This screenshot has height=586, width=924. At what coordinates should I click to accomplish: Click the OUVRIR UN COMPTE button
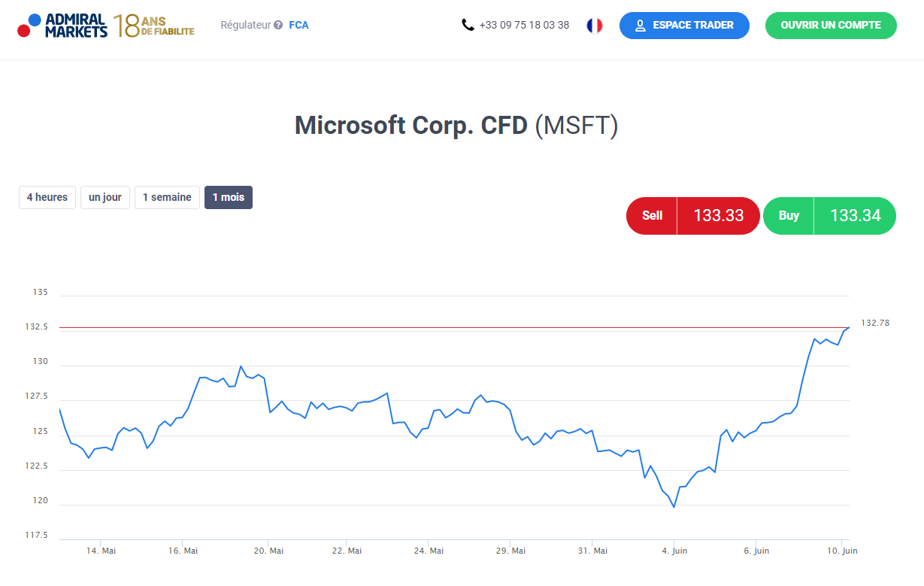tap(830, 25)
